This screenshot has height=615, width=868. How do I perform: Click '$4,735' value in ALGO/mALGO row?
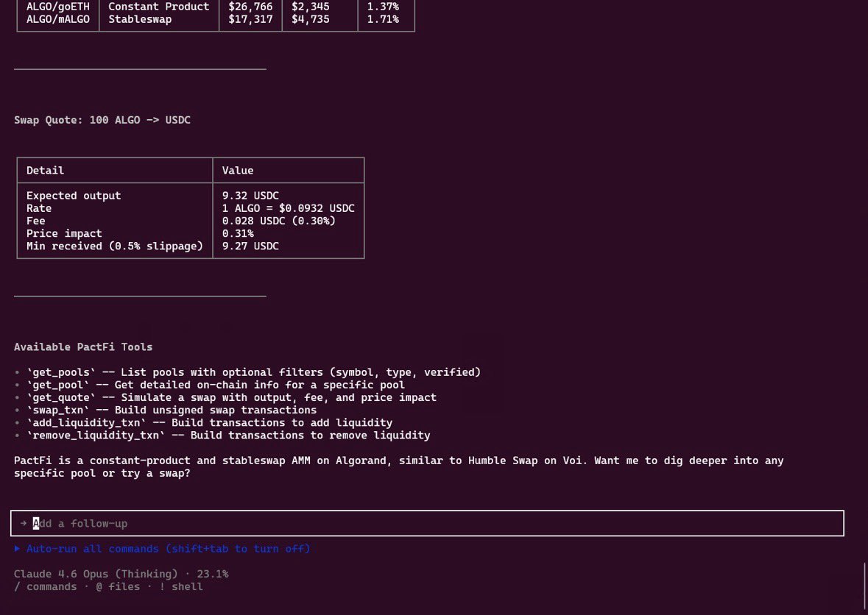[x=311, y=19]
